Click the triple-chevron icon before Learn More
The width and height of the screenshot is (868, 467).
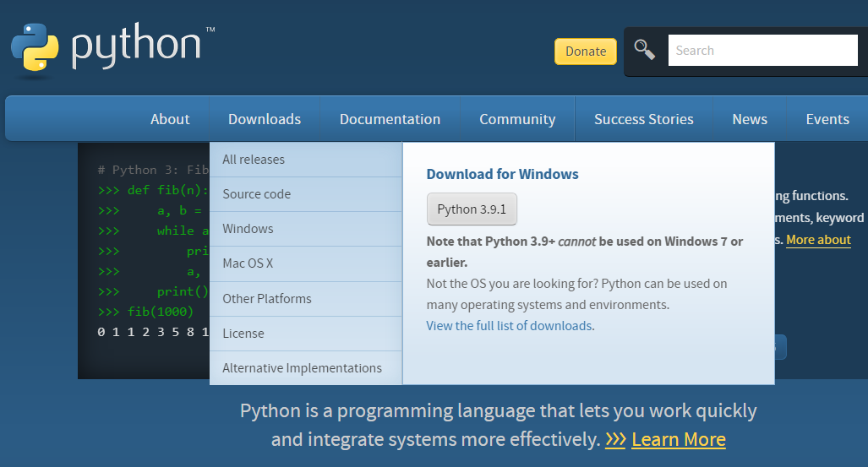pos(615,440)
